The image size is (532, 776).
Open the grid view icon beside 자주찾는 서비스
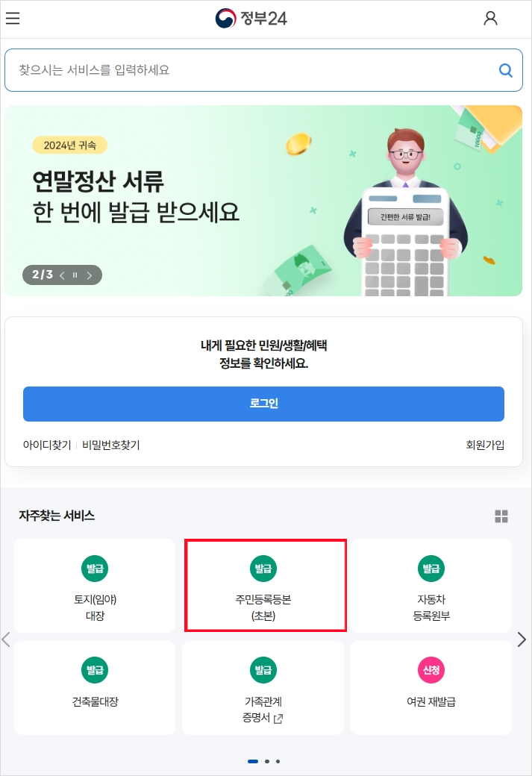click(501, 516)
